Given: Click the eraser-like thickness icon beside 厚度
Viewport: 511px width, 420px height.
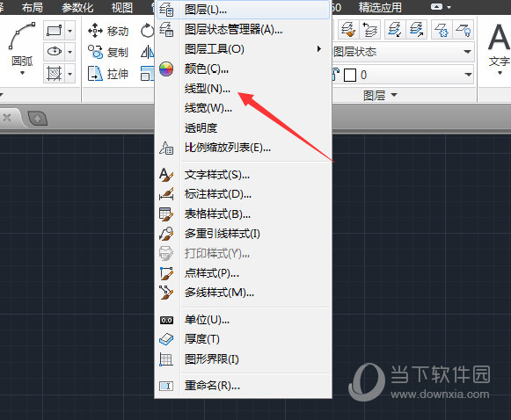Looking at the screenshot, I should coord(166,339).
